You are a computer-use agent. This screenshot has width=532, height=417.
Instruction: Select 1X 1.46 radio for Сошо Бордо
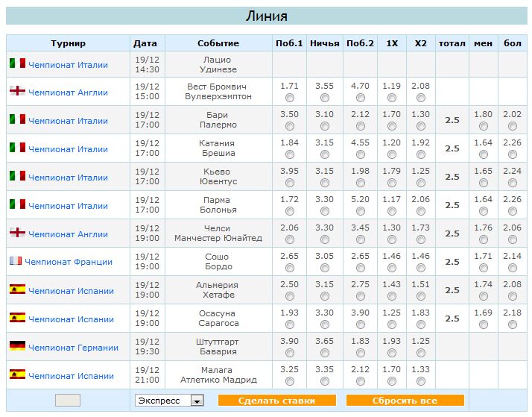392,269
